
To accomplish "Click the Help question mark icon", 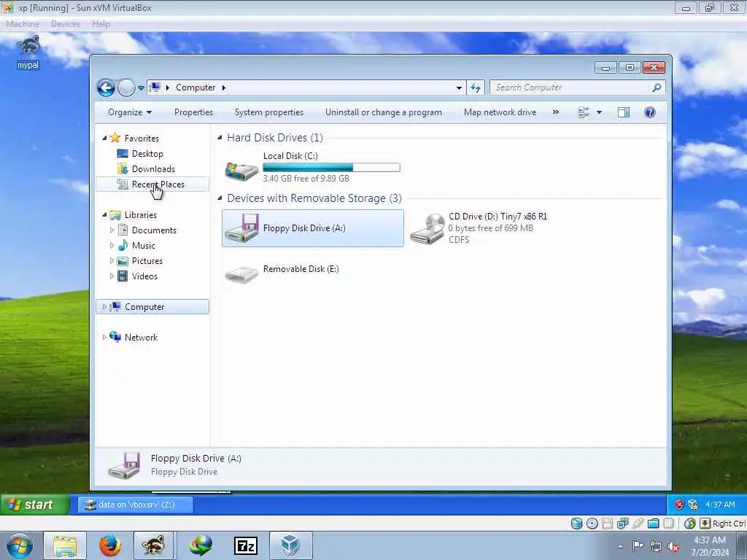I will (x=650, y=112).
